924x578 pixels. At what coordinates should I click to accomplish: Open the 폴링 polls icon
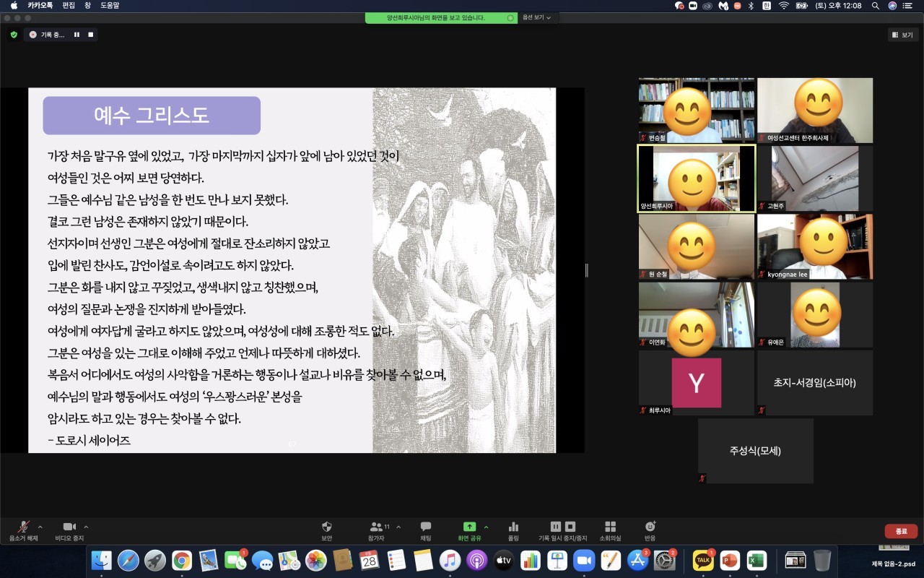point(513,527)
